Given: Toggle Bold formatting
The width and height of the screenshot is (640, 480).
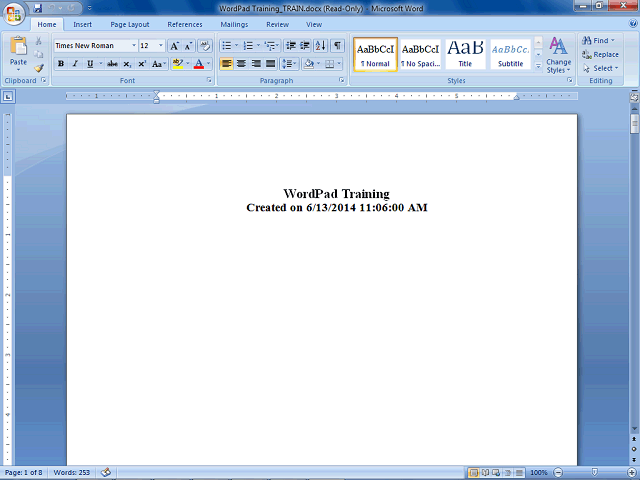Looking at the screenshot, I should click(x=61, y=64).
